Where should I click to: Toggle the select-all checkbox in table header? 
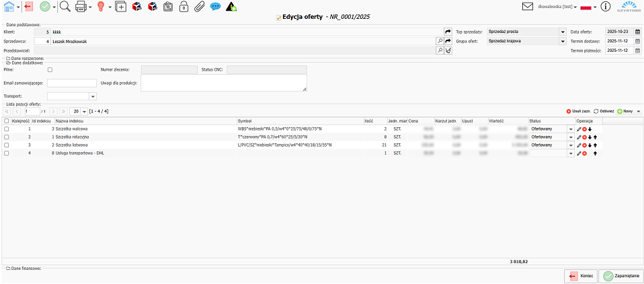[6, 121]
